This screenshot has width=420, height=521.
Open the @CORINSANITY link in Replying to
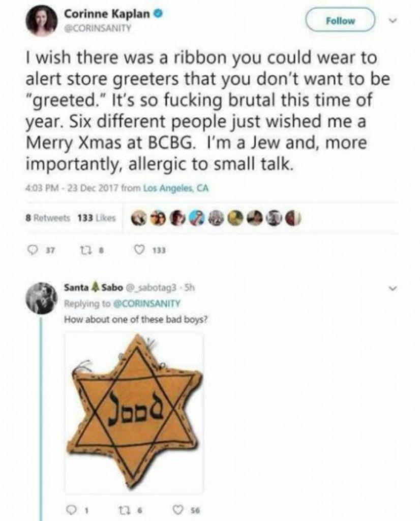[x=147, y=304]
